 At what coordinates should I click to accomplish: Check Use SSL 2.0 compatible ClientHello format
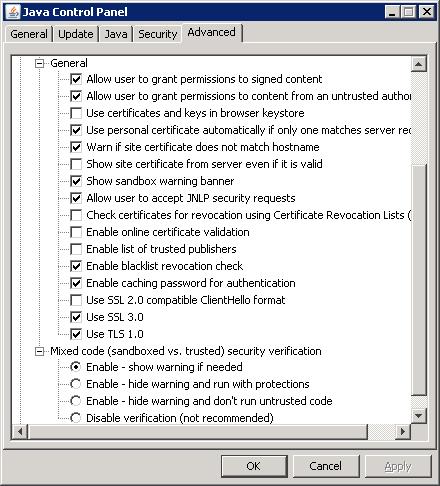(x=76, y=300)
